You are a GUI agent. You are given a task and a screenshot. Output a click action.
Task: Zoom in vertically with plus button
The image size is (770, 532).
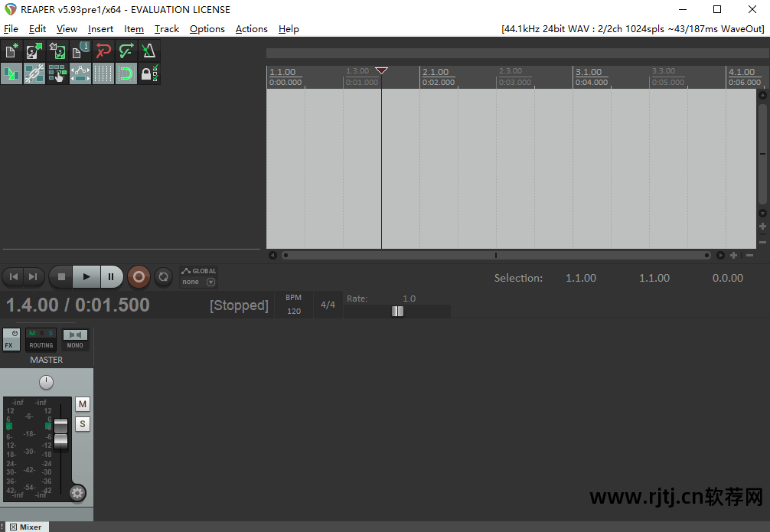(x=762, y=227)
